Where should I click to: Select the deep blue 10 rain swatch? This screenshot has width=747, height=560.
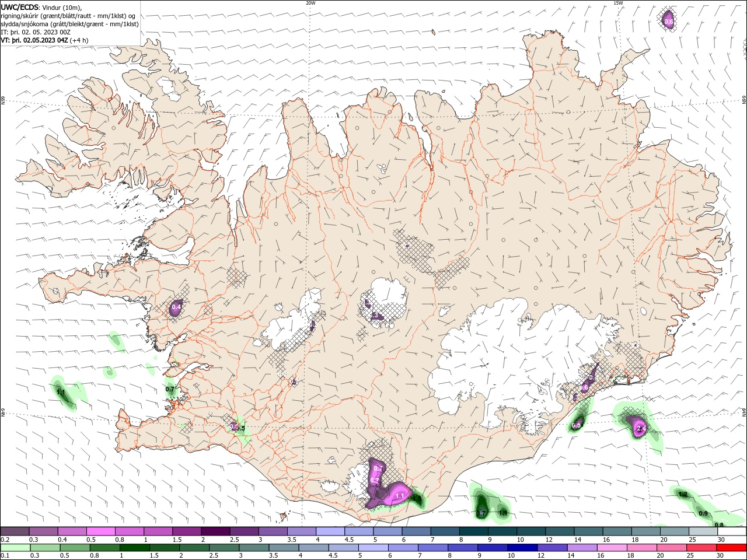[521, 547]
